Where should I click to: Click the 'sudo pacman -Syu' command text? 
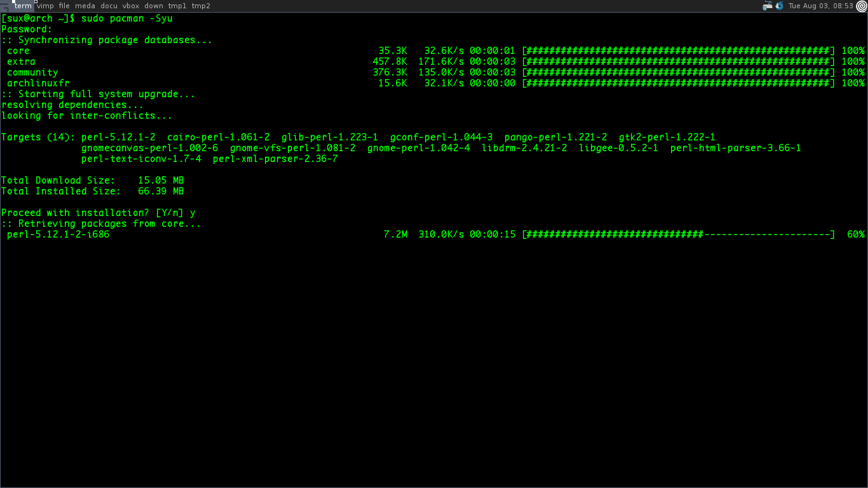pos(127,18)
